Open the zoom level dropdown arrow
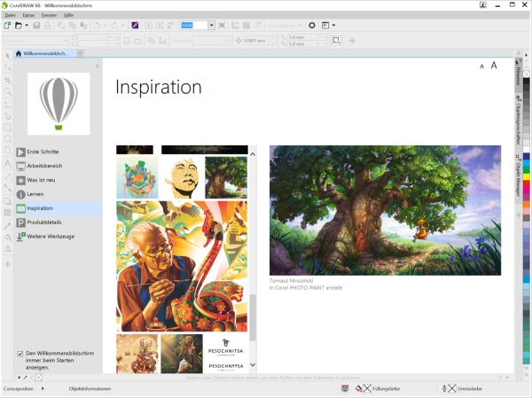The width and height of the screenshot is (532, 398). (211, 25)
